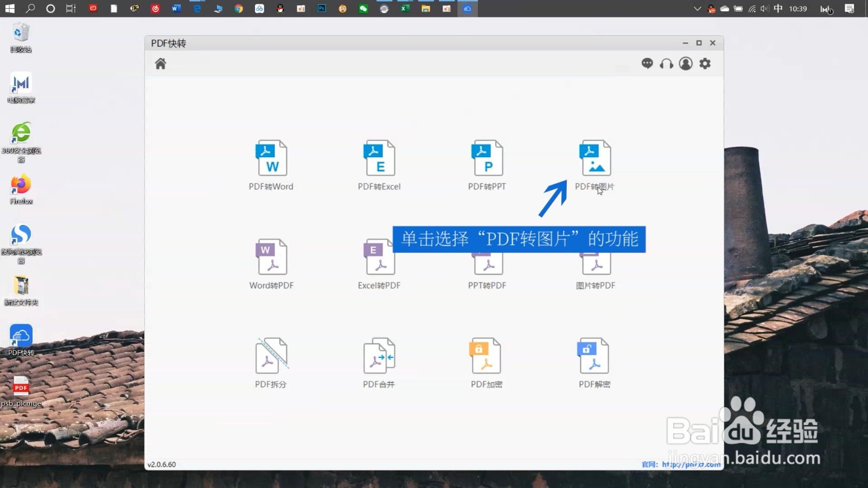Viewport: 868px width, 488px height.
Task: Open the feedback message icon
Action: (x=647, y=63)
